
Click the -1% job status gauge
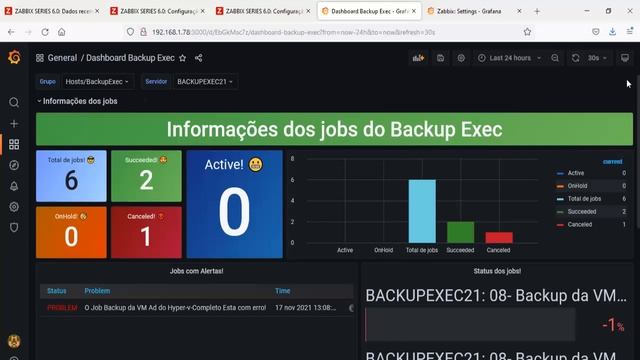496,324
